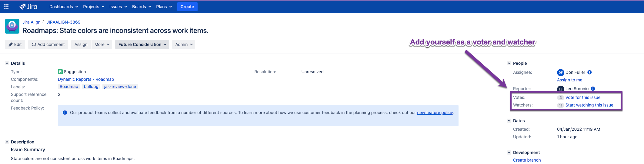Open the app switcher grid icon

click(6, 7)
